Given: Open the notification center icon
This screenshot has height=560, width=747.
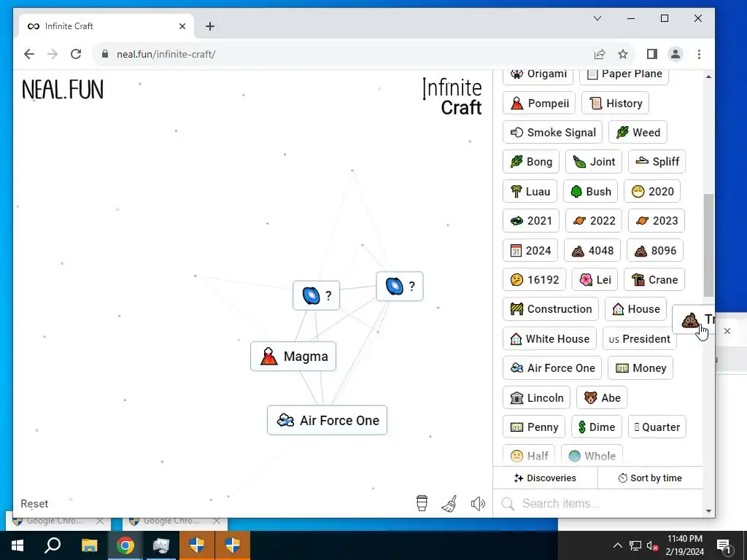Looking at the screenshot, I should (x=724, y=545).
